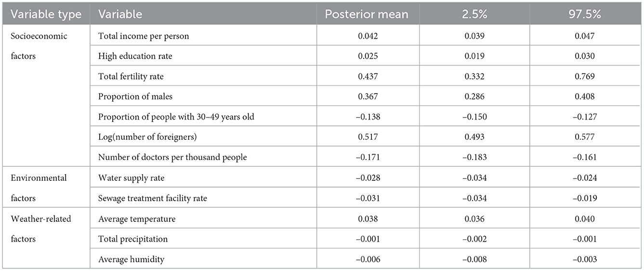Click the 0.517 posterior mean value
This screenshot has width=644, height=271.
(x=367, y=137)
